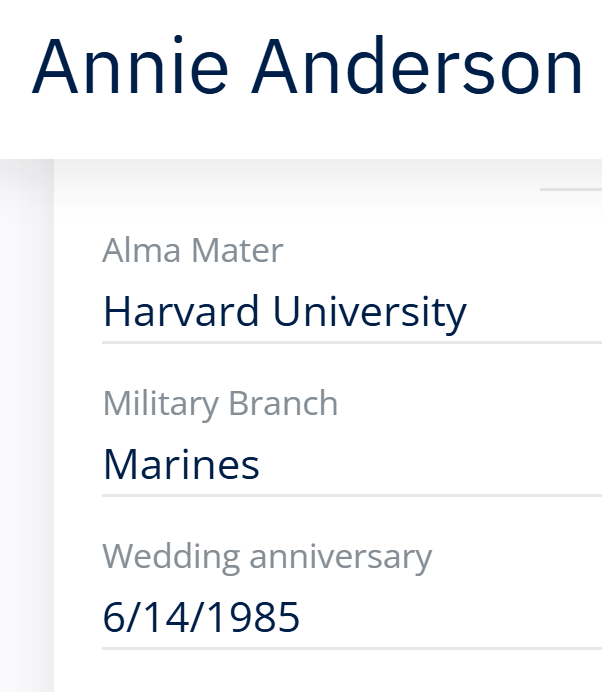602x692 pixels.
Task: Select the Marines field value
Action: [x=181, y=466]
